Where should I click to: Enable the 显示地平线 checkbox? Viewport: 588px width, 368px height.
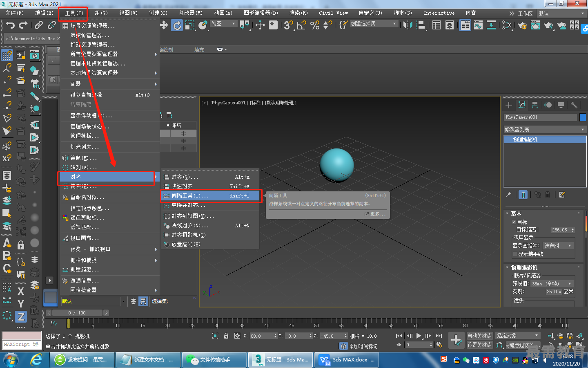tap(515, 254)
